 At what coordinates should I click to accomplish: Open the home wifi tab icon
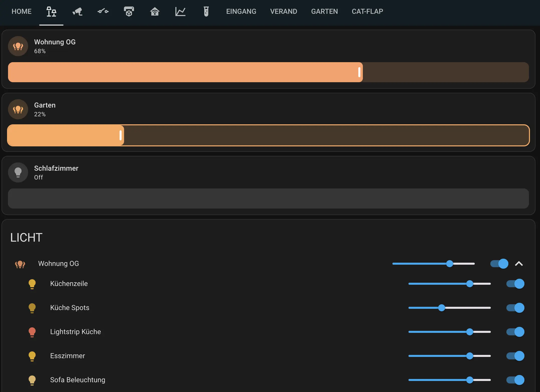pos(155,12)
